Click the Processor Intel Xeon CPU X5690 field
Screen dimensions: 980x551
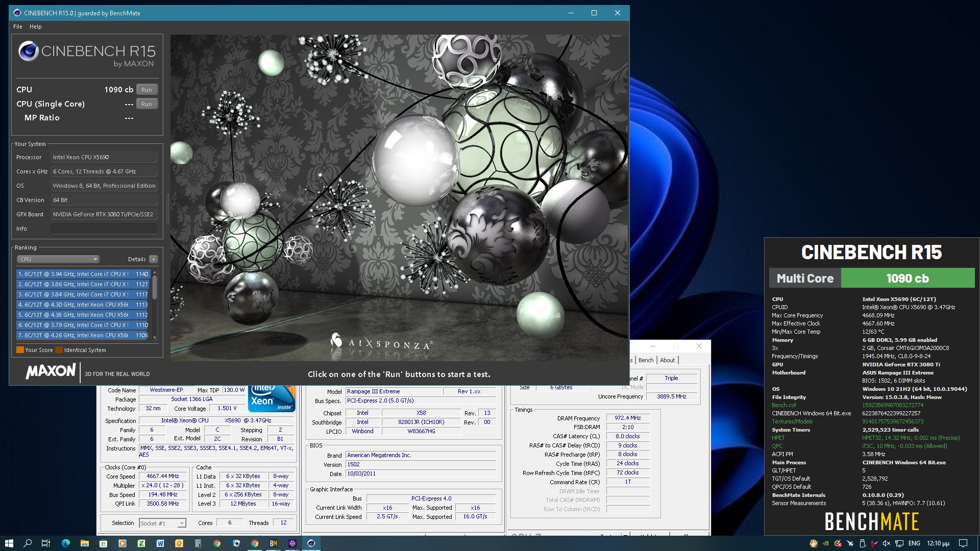pos(104,157)
